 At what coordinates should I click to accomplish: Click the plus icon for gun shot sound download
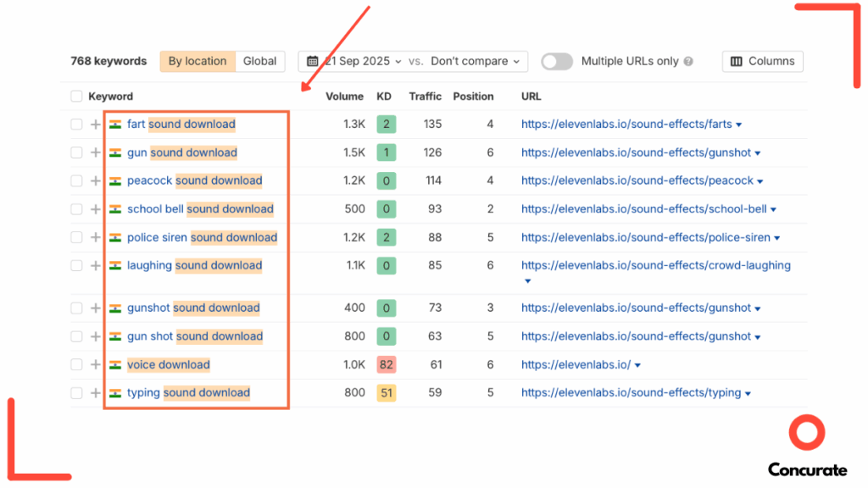click(95, 336)
